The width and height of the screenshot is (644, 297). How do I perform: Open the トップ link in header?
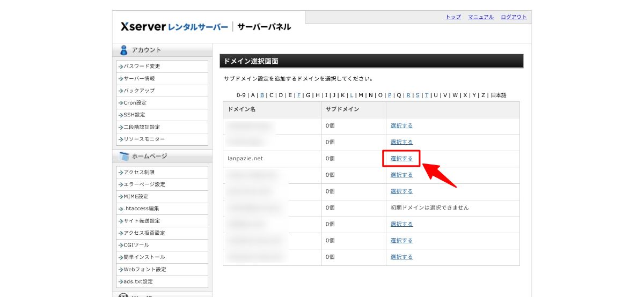[x=453, y=17]
